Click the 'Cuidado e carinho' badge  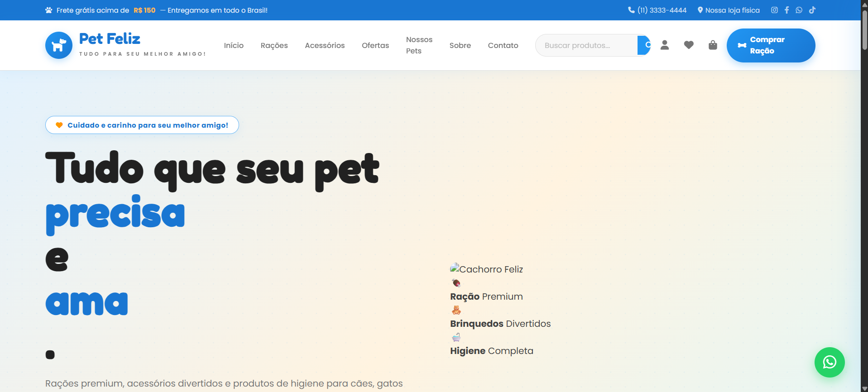[142, 125]
